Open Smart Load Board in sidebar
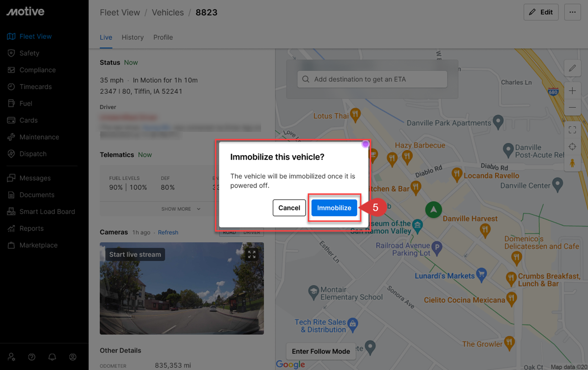 click(47, 212)
